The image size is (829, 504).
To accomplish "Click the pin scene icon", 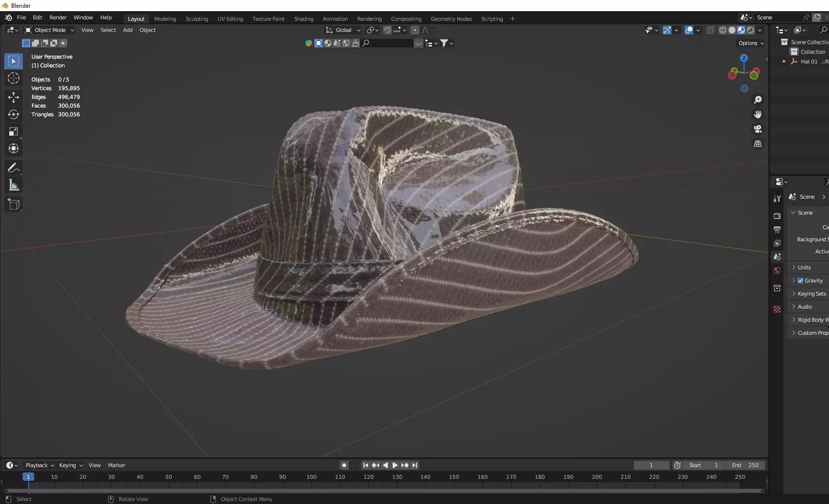I will click(806, 17).
